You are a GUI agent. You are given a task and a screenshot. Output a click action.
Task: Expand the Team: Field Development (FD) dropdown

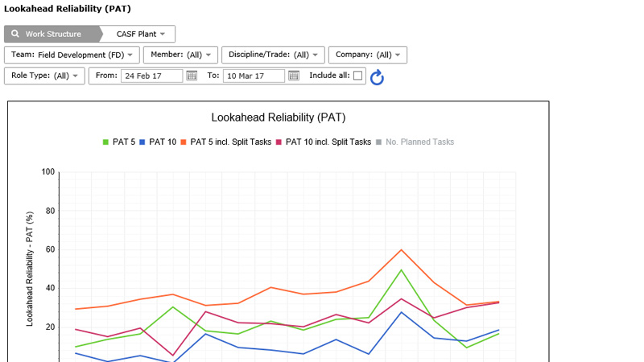click(72, 55)
